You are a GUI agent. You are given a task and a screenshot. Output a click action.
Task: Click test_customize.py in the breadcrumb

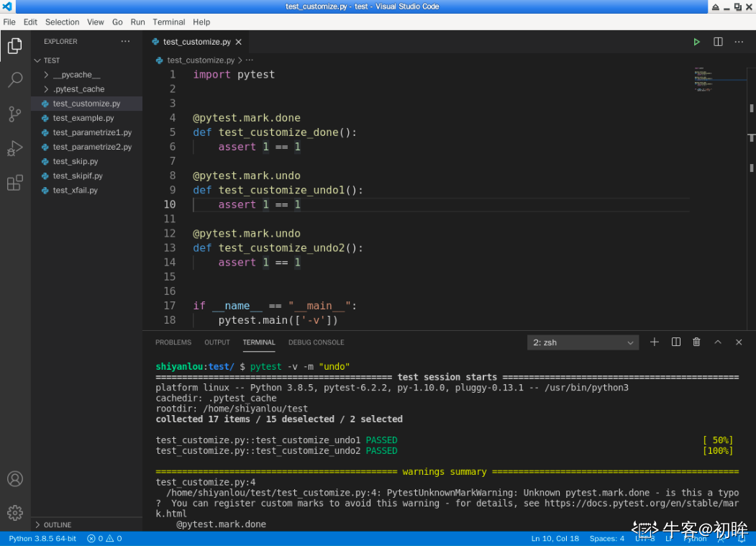click(201, 60)
